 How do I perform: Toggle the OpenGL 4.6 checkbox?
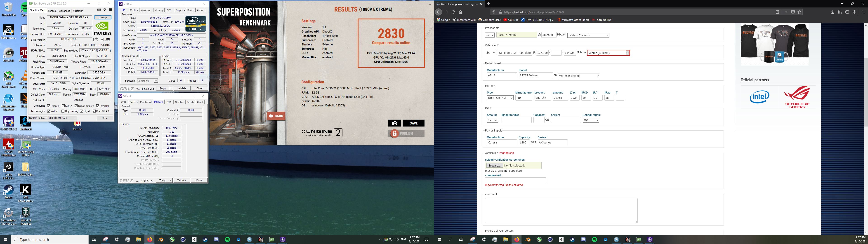pyautogui.click(x=94, y=111)
